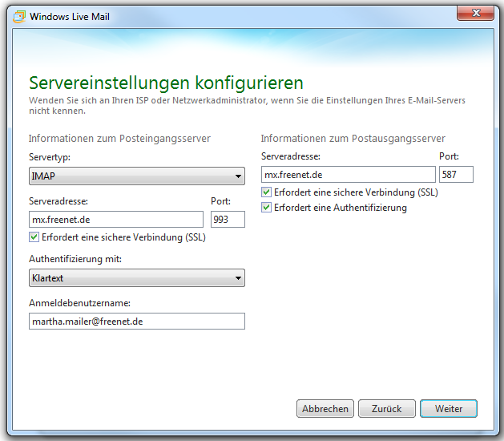Click the Authentifizierung mit: label

(x=75, y=259)
